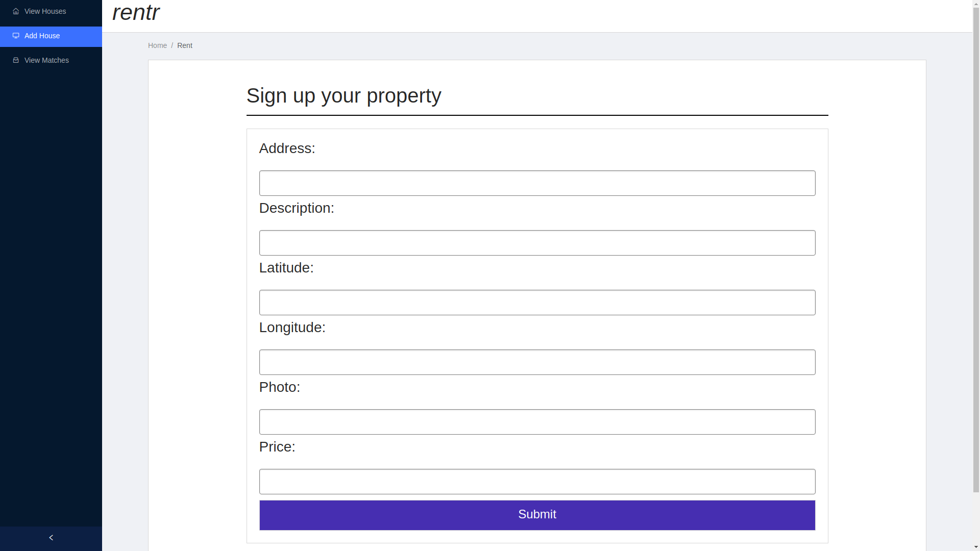Click the rentr logo title
The image size is (980, 551).
coord(136,13)
